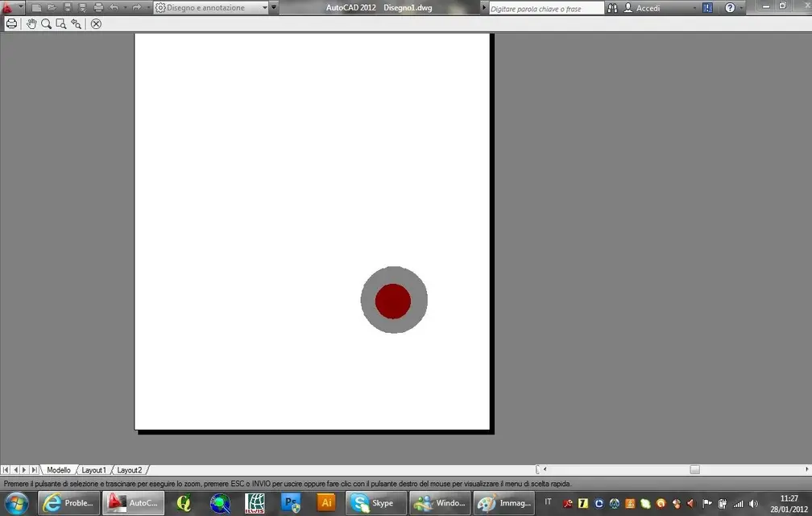The height and width of the screenshot is (516, 812).
Task: Select the Pan hand tool
Action: coord(31,24)
